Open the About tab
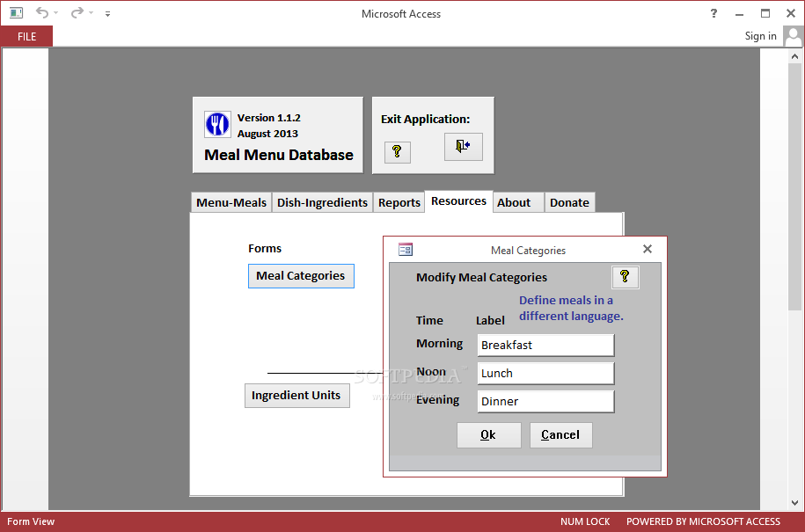This screenshot has width=805, height=532. click(x=518, y=202)
